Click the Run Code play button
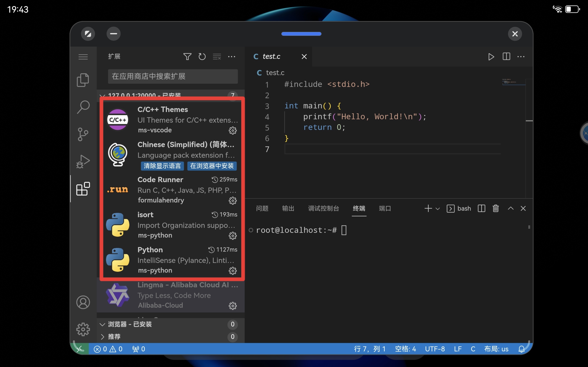The height and width of the screenshot is (367, 588). 491,57
